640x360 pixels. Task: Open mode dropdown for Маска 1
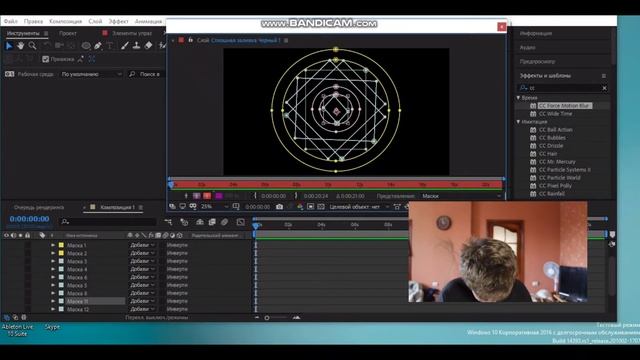click(x=142, y=245)
